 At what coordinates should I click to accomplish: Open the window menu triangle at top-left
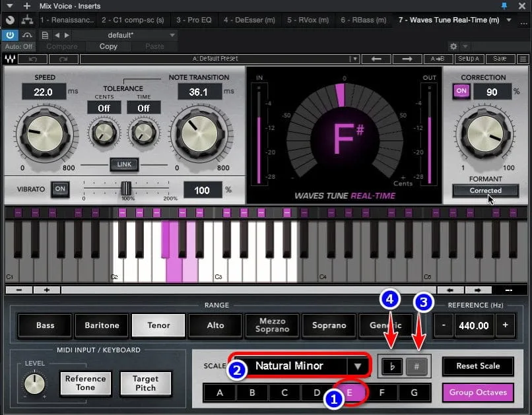(x=9, y=6)
